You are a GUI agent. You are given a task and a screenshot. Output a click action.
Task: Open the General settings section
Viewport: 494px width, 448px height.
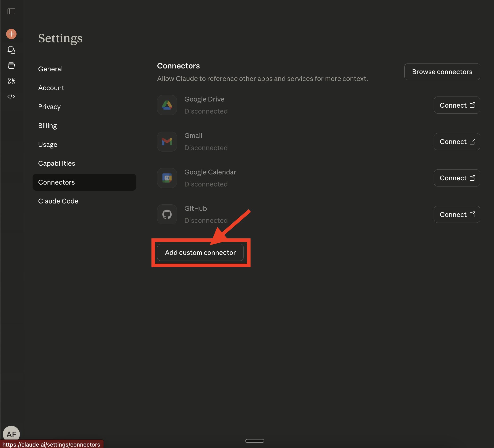tap(50, 69)
